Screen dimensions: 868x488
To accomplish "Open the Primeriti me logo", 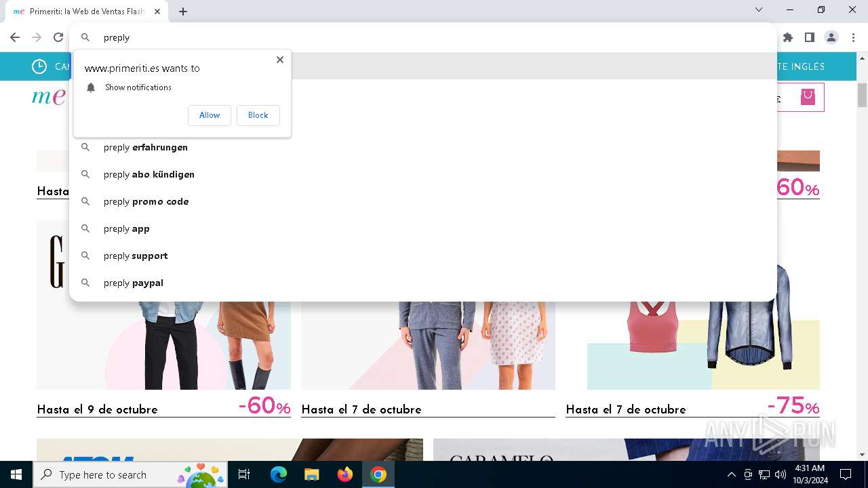I will click(x=49, y=97).
